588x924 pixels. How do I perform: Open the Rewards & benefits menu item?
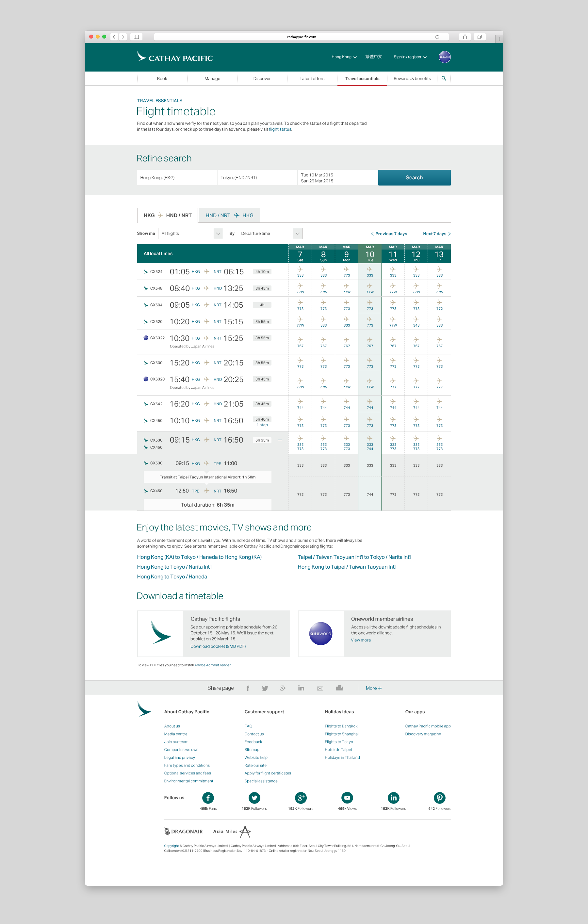tap(412, 79)
